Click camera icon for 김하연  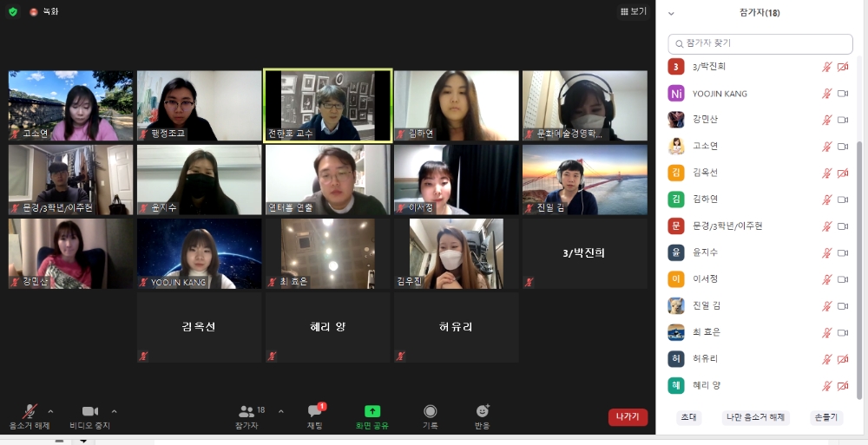pyautogui.click(x=843, y=200)
